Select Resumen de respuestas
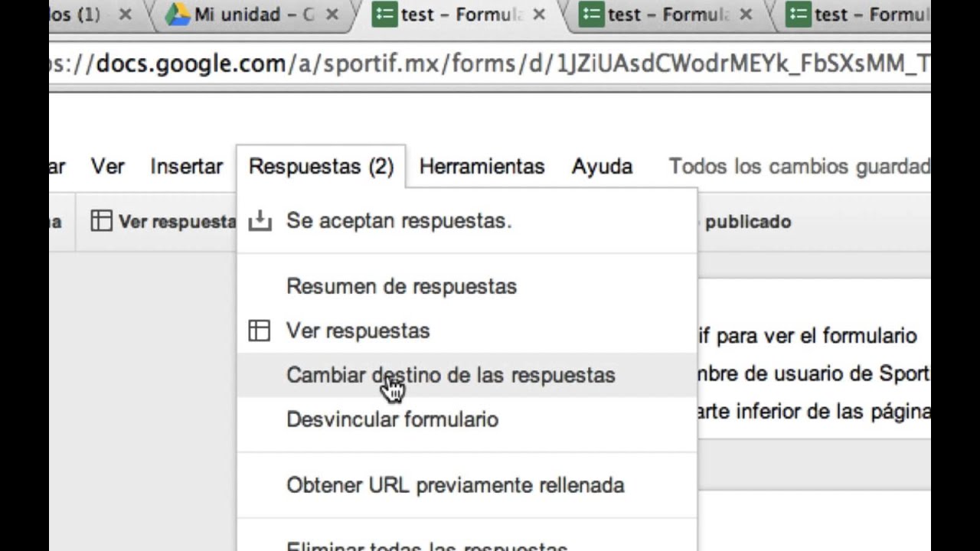The width and height of the screenshot is (980, 551). pos(467,286)
